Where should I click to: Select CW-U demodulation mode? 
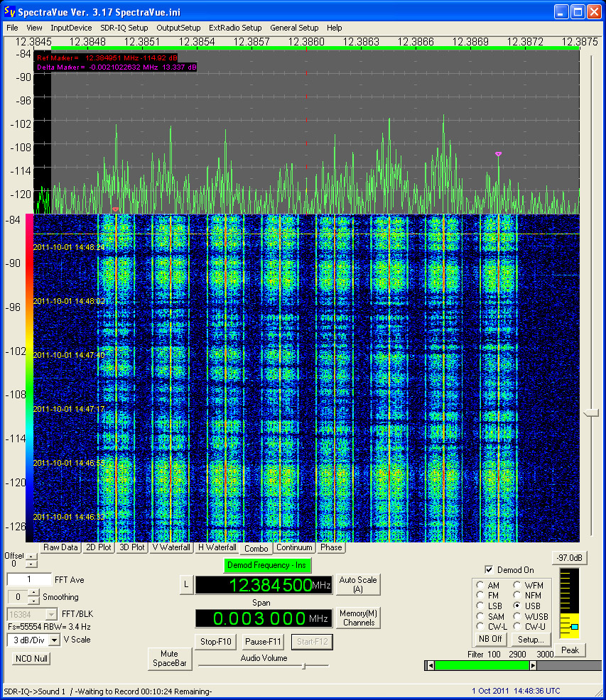tap(517, 626)
